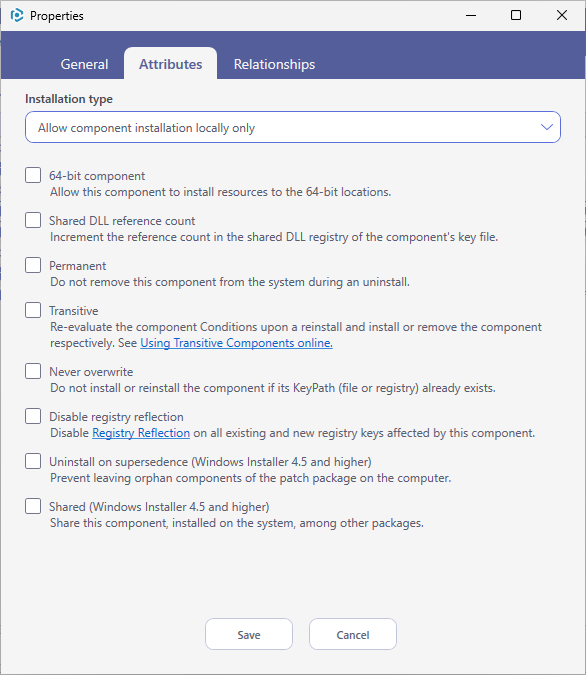Check Shared (Windows Installer 4.5 and higher)
This screenshot has width=586, height=675.
pos(33,506)
